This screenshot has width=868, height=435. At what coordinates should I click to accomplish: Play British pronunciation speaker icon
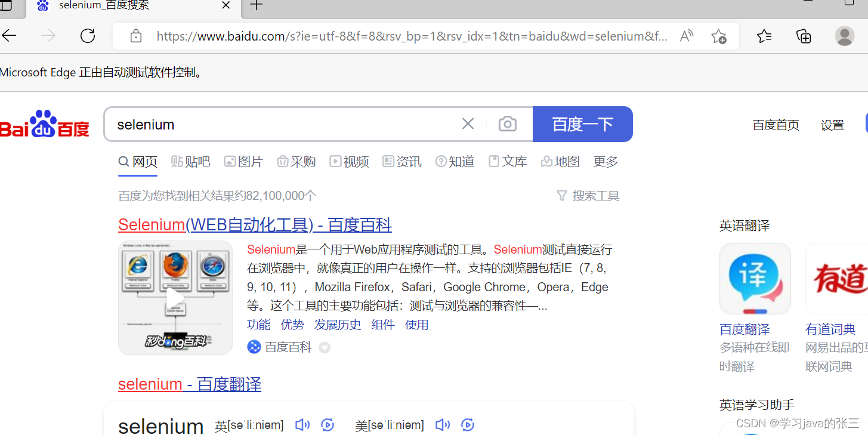(302, 425)
